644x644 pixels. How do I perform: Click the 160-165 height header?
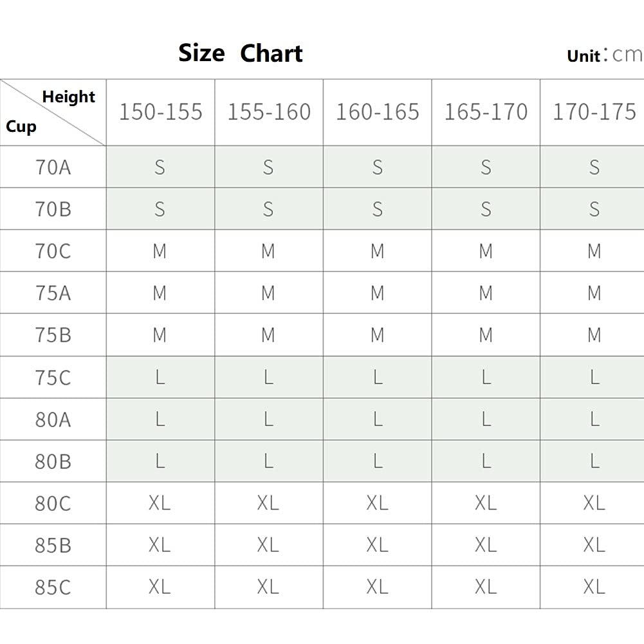[377, 112]
